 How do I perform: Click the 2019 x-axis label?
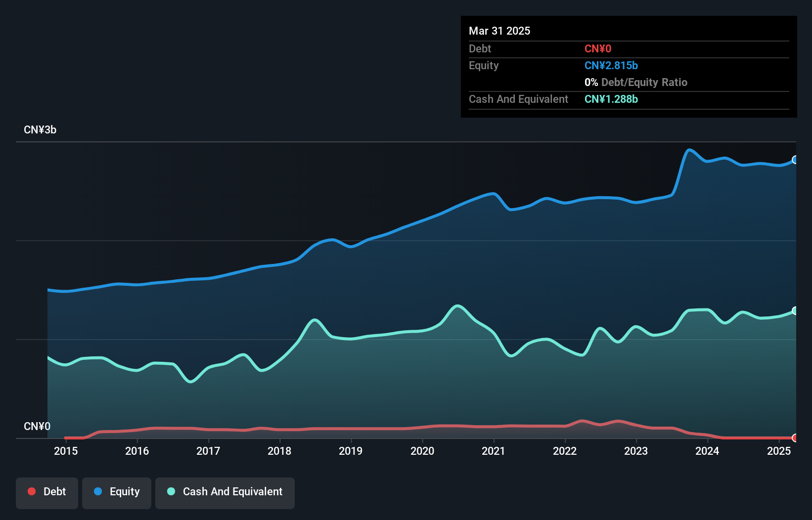coord(351,451)
